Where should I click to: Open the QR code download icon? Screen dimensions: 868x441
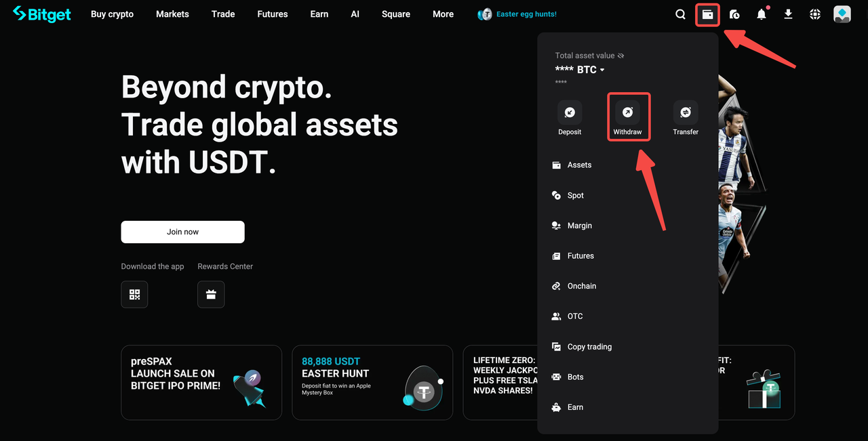pyautogui.click(x=134, y=294)
